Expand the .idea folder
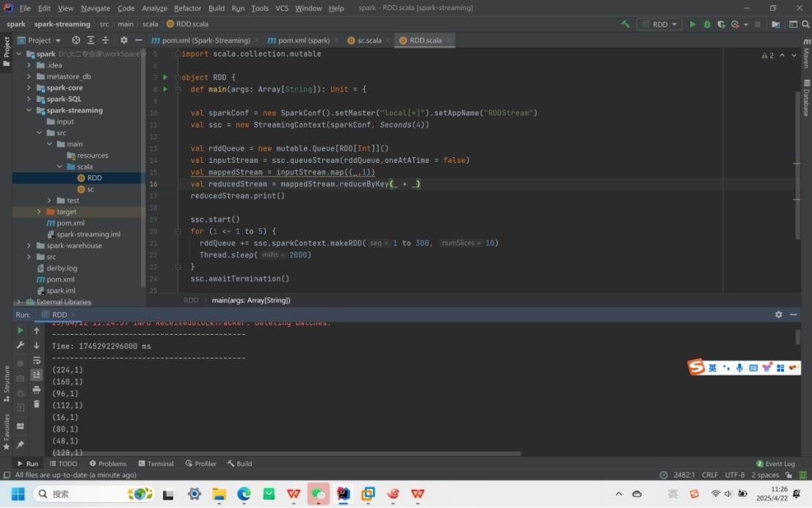This screenshot has width=812, height=508. coord(29,65)
